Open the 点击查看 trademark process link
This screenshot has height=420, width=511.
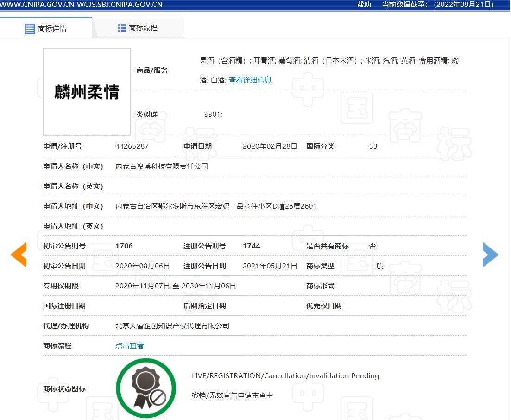coord(130,345)
